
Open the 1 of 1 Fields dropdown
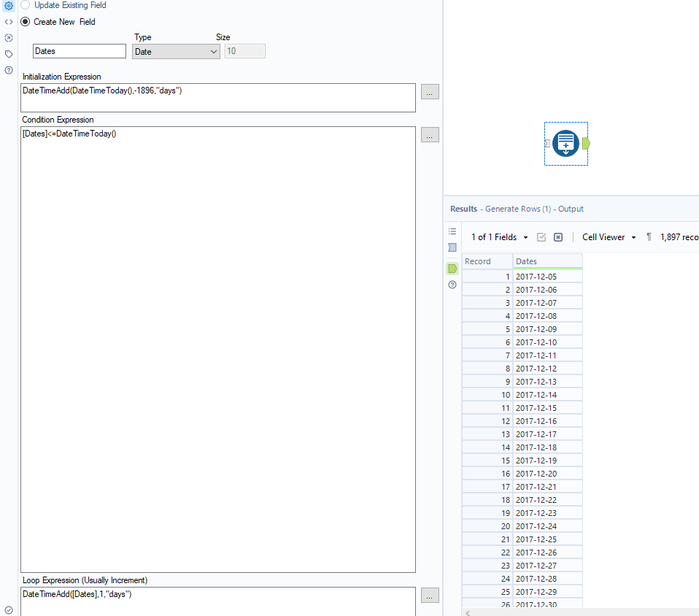click(x=498, y=237)
